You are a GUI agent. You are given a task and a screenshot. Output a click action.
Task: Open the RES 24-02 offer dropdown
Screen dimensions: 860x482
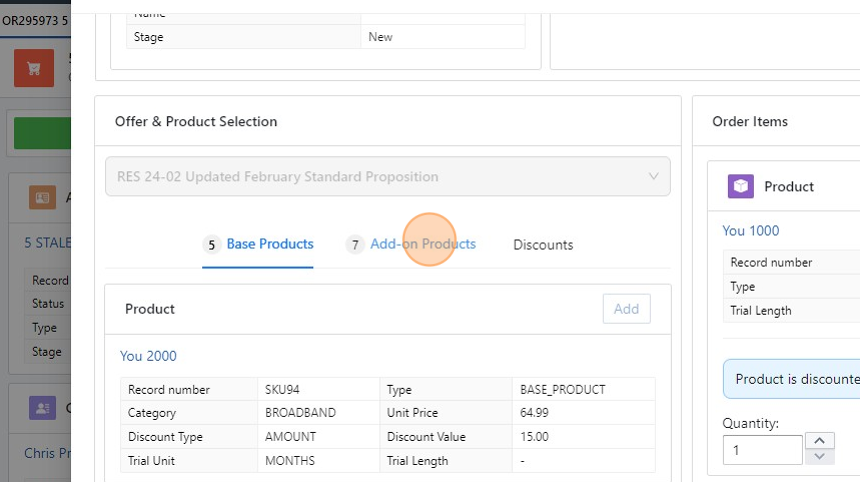387,177
